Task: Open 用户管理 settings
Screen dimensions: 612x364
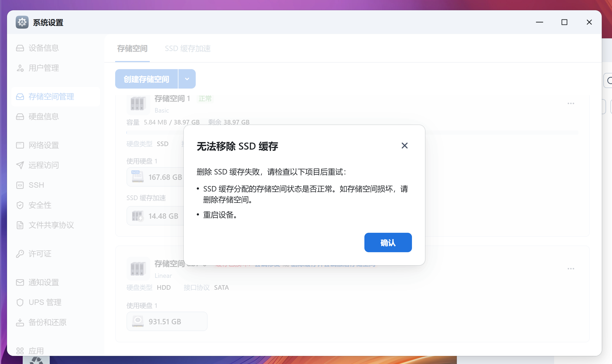Action: tap(44, 68)
